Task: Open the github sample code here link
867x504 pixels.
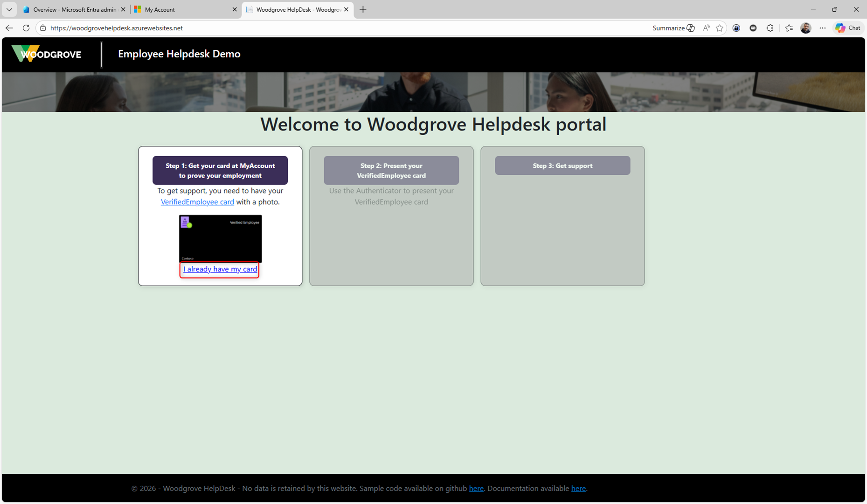Action: point(476,488)
